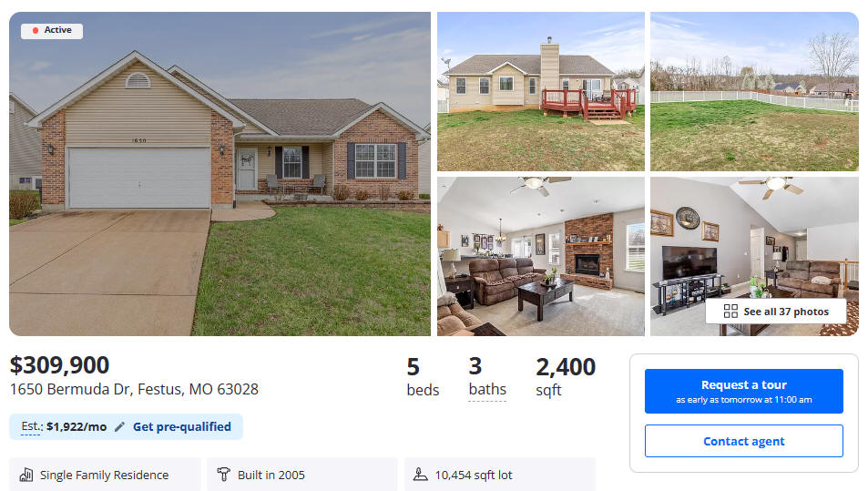The width and height of the screenshot is (868, 491).
Task: Click the red dot on Active status badge
Action: coord(36,30)
